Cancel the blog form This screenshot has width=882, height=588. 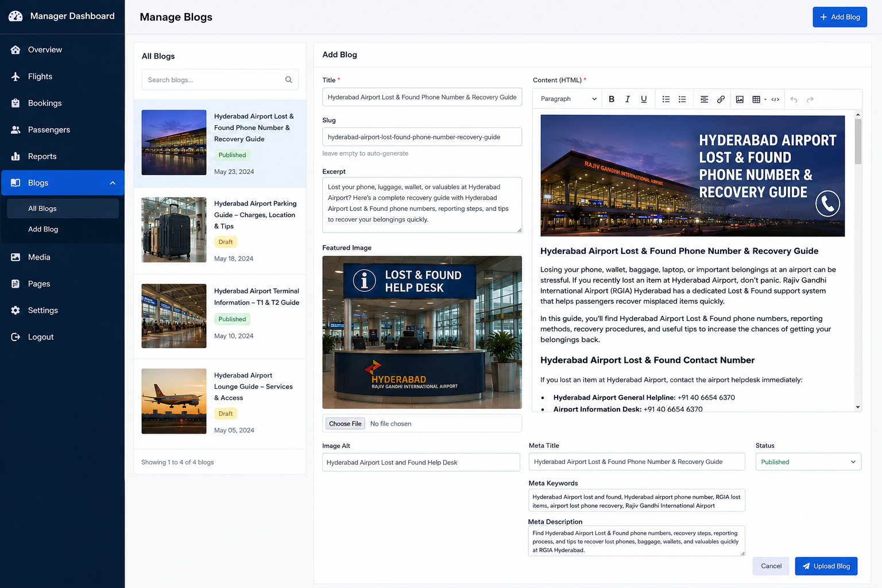[x=771, y=566]
